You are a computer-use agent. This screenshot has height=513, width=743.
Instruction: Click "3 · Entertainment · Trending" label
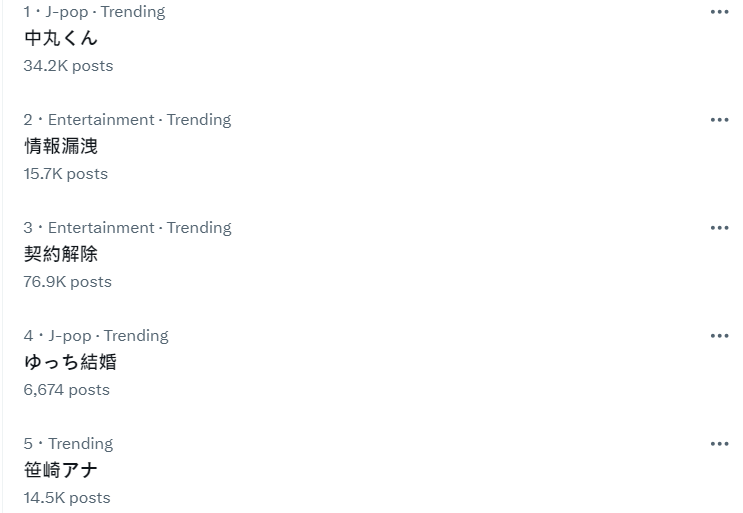point(127,228)
